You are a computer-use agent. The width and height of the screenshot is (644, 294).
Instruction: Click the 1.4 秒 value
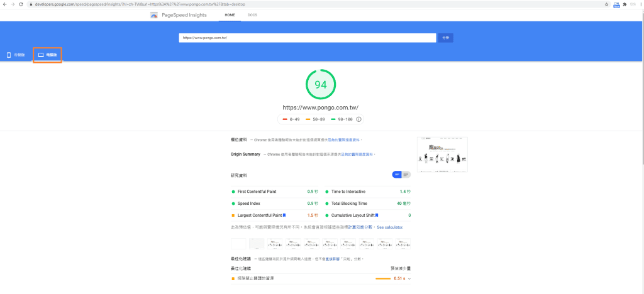pyautogui.click(x=405, y=192)
